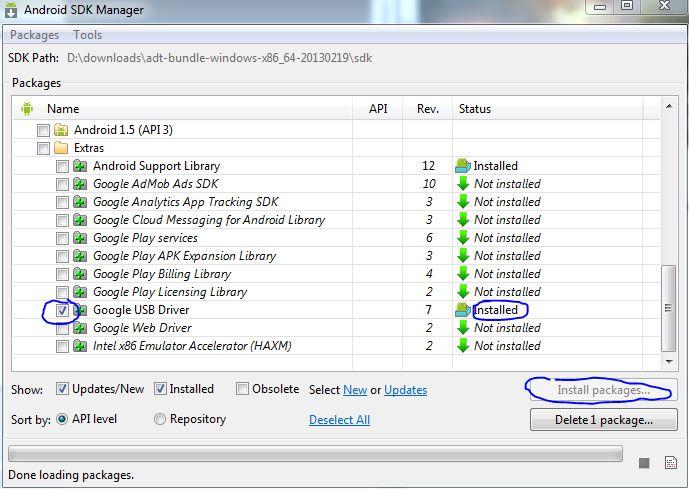Viewport: 689px width, 489px height.
Task: Click the package list scroll down arrow
Action: tap(669, 362)
